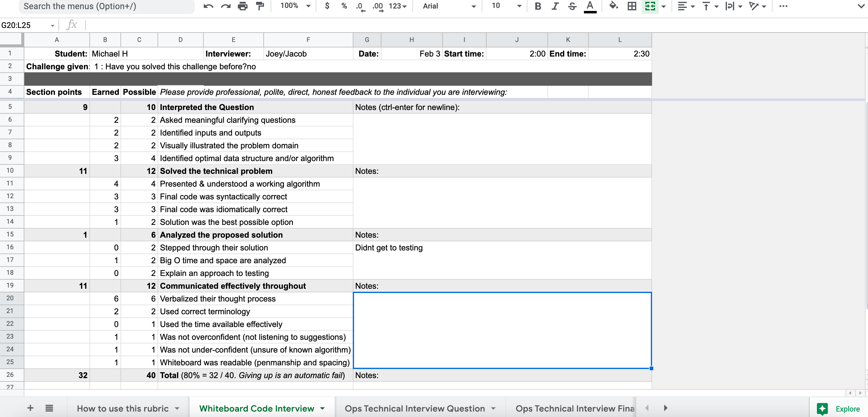Click the Merge cells icon
The width and height of the screenshot is (868, 417).
(x=650, y=6)
